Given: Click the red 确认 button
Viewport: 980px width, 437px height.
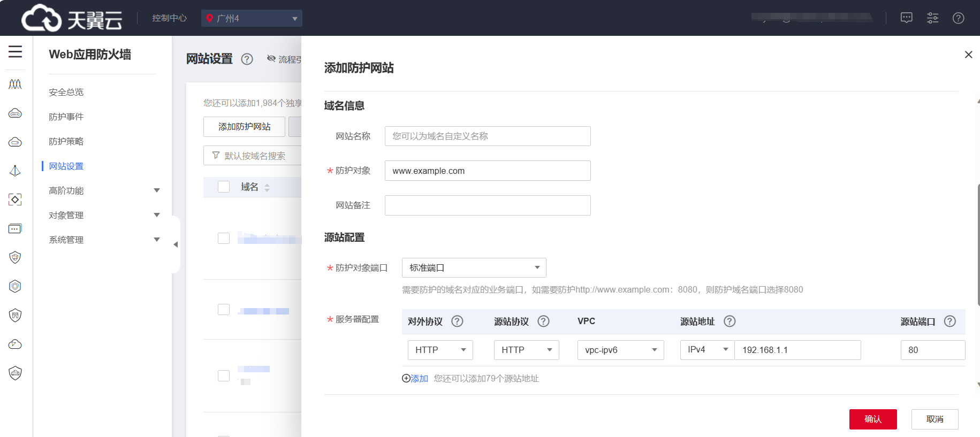Looking at the screenshot, I should (x=872, y=419).
